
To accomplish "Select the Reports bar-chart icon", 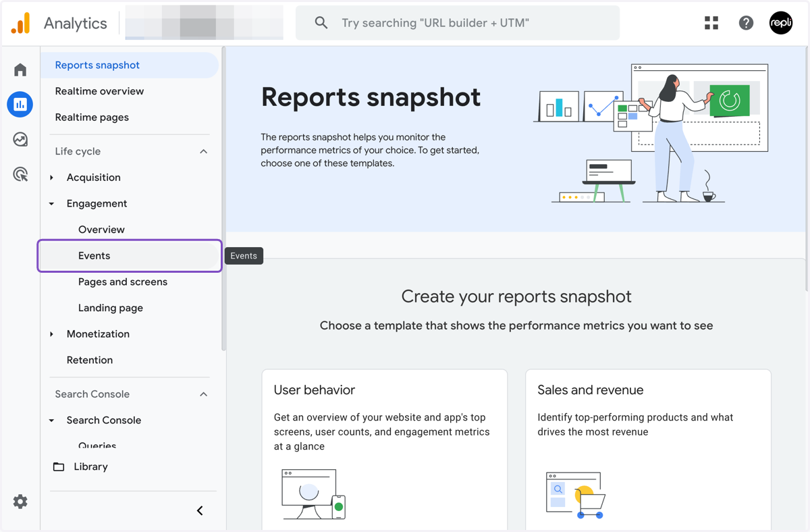I will point(20,105).
